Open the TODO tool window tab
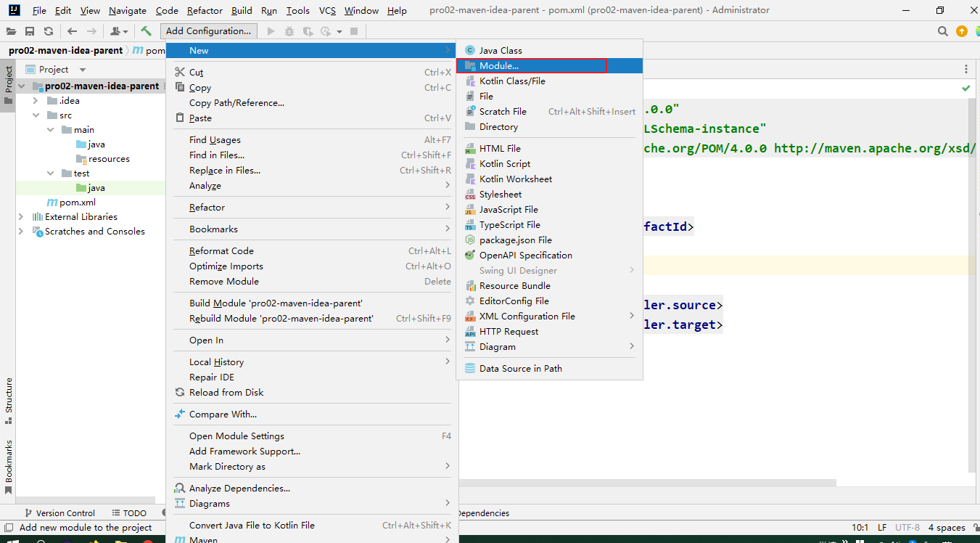Viewport: 980px width, 543px height. pos(128,513)
